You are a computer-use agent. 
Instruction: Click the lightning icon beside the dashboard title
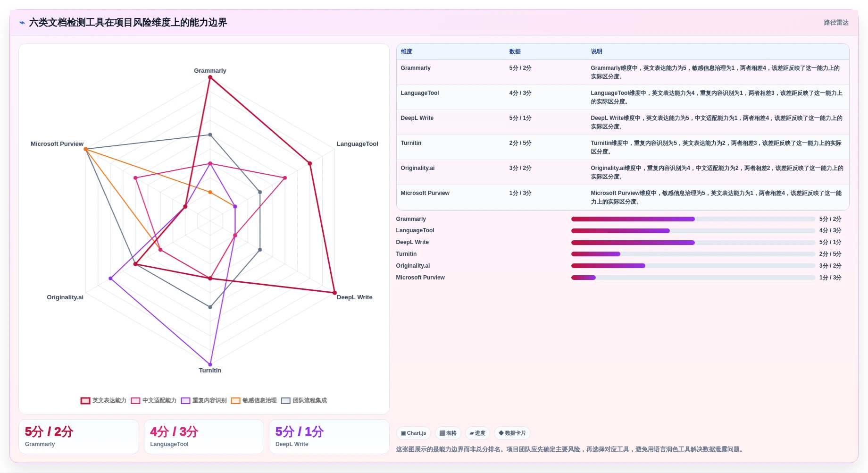coord(22,23)
